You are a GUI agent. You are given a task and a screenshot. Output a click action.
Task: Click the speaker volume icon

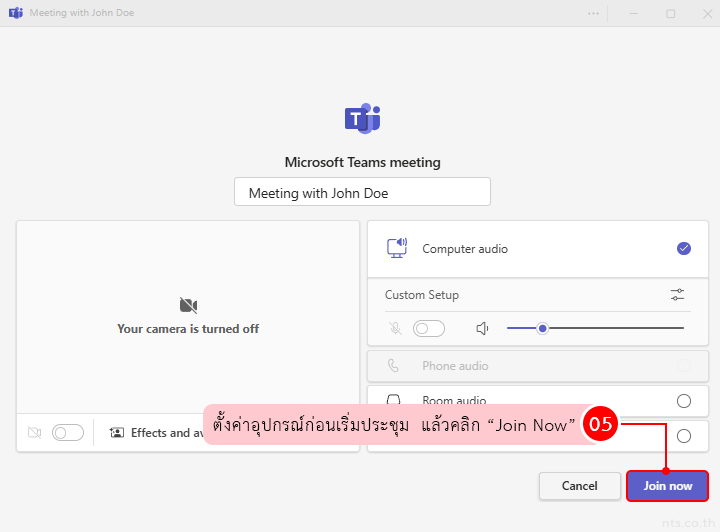point(482,328)
